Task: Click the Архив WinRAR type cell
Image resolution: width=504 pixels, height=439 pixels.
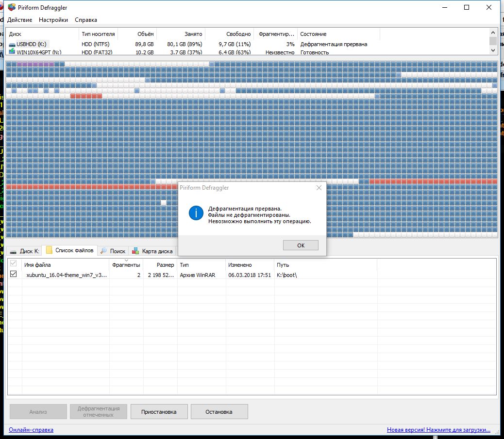Action: pos(197,275)
